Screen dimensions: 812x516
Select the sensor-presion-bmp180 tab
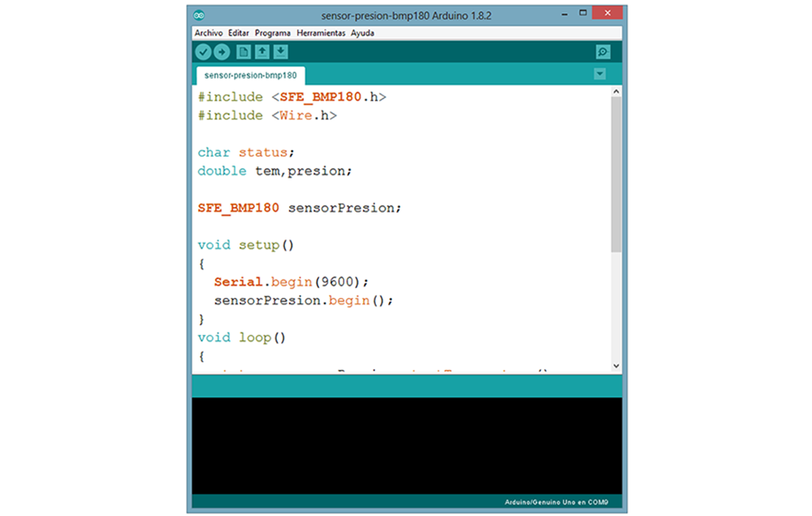(x=251, y=75)
